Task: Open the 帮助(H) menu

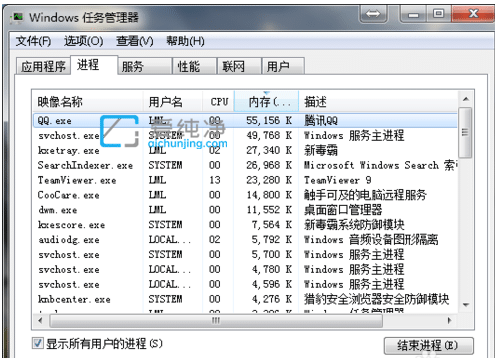Action: click(x=185, y=41)
